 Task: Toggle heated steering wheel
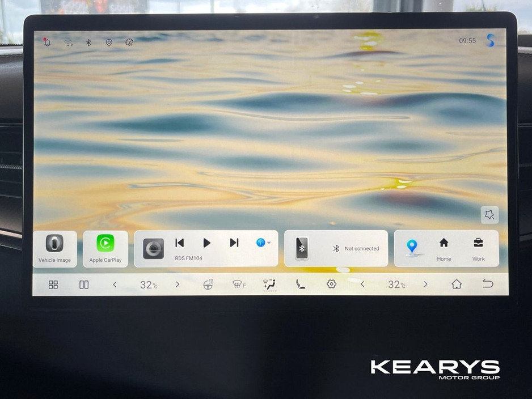coord(209,285)
